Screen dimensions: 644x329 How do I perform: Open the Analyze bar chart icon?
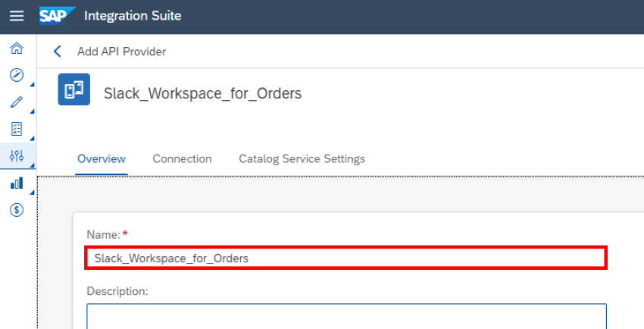coord(17,183)
